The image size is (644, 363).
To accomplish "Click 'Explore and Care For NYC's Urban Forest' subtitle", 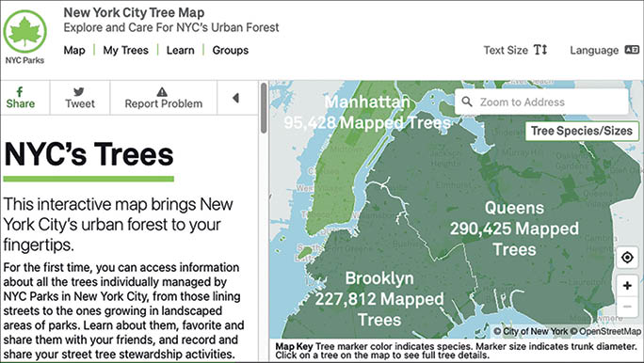I will (171, 27).
